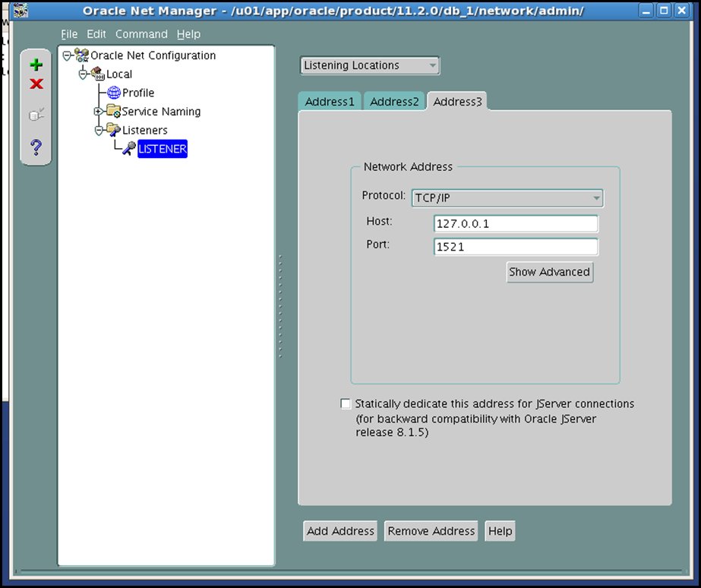Open the Command menu

click(141, 34)
